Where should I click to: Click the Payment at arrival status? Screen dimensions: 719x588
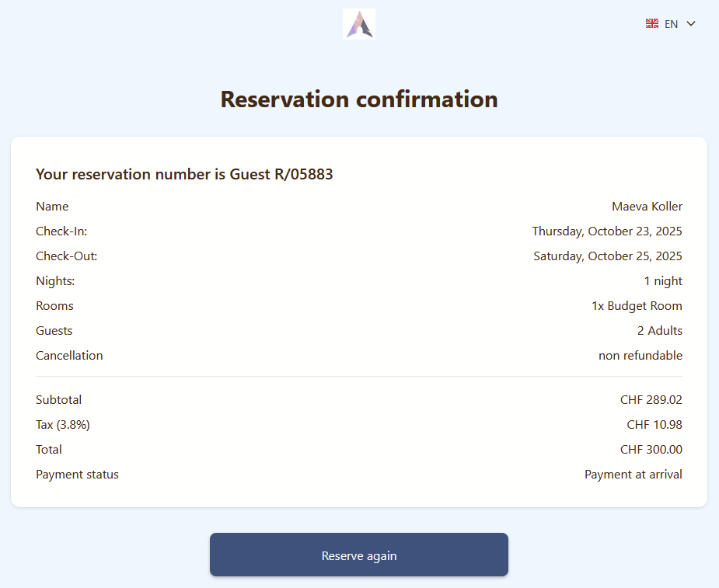633,475
